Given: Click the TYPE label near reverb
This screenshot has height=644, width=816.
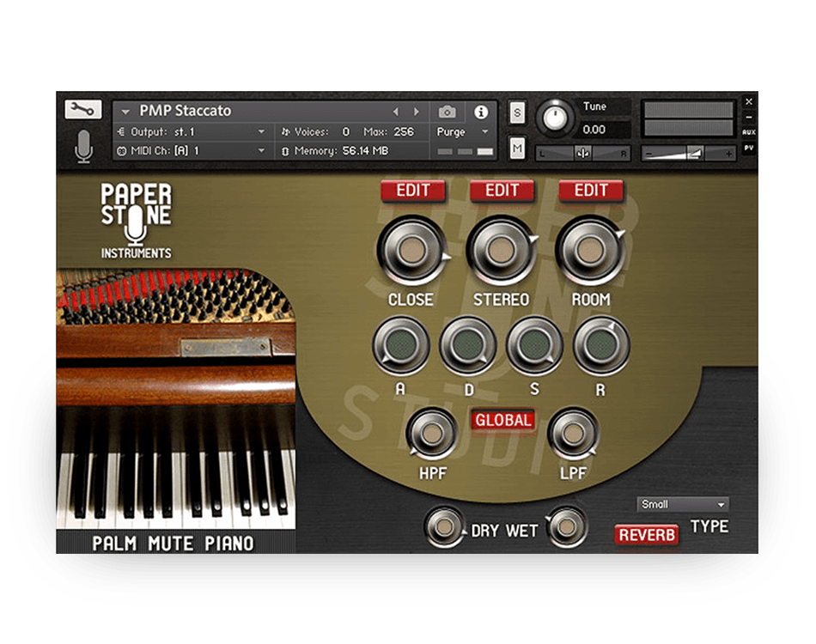Looking at the screenshot, I should (709, 526).
